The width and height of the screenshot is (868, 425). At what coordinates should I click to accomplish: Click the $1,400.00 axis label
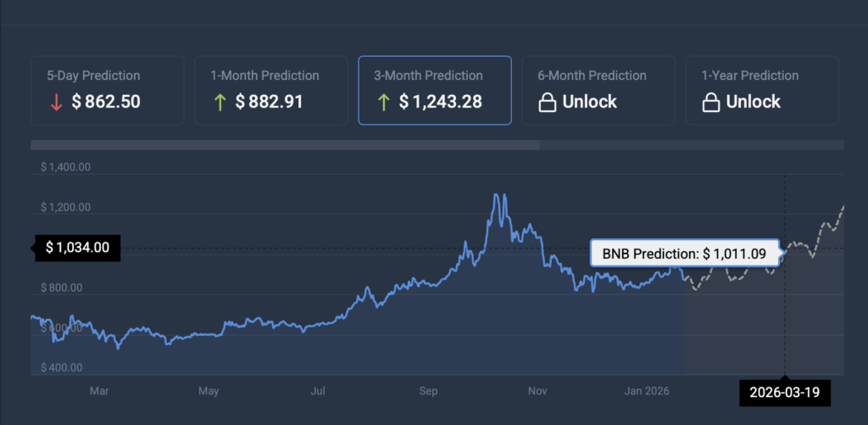(x=65, y=167)
